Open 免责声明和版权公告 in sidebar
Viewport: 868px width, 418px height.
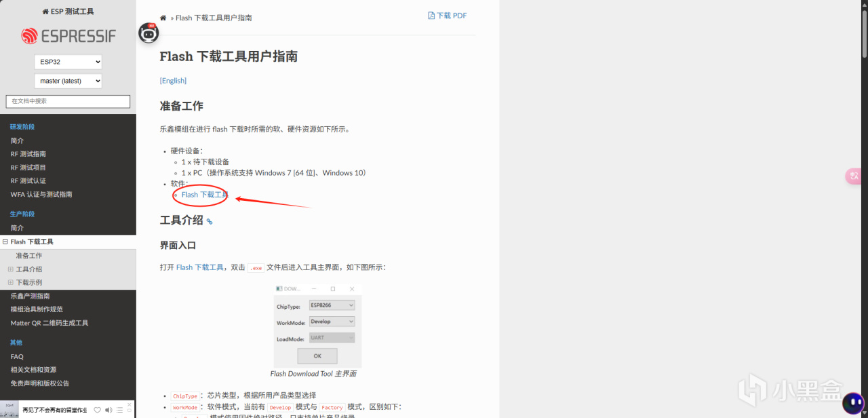click(x=40, y=383)
